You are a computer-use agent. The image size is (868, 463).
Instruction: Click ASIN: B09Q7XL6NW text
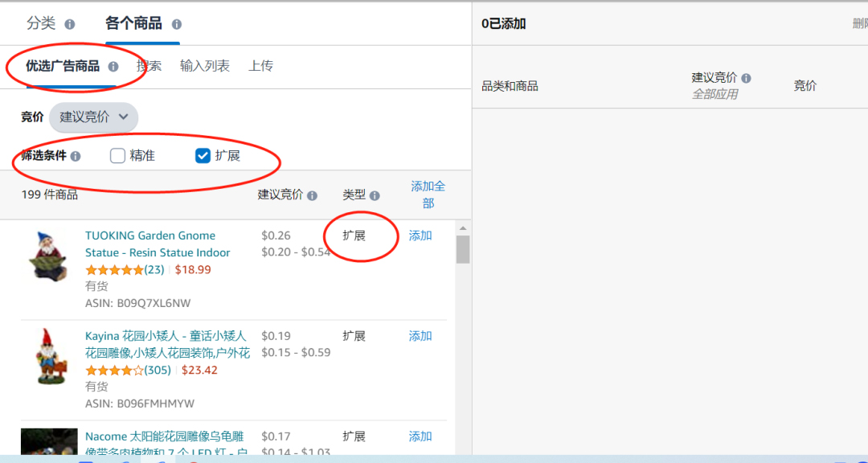138,304
